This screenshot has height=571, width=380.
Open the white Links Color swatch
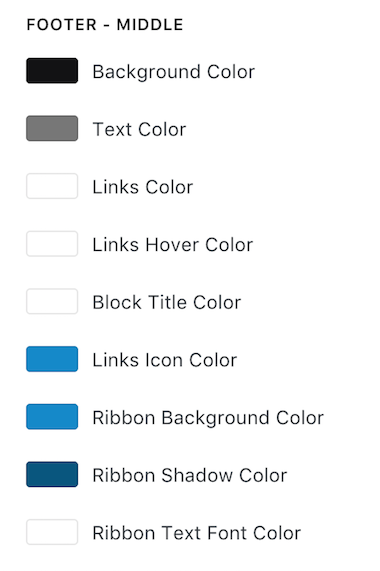52,186
